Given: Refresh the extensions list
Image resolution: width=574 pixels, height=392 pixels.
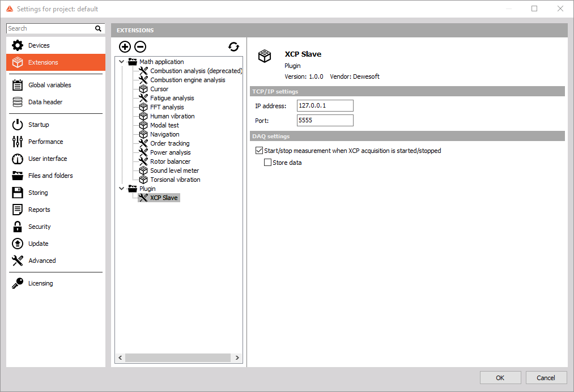Looking at the screenshot, I should click(233, 47).
